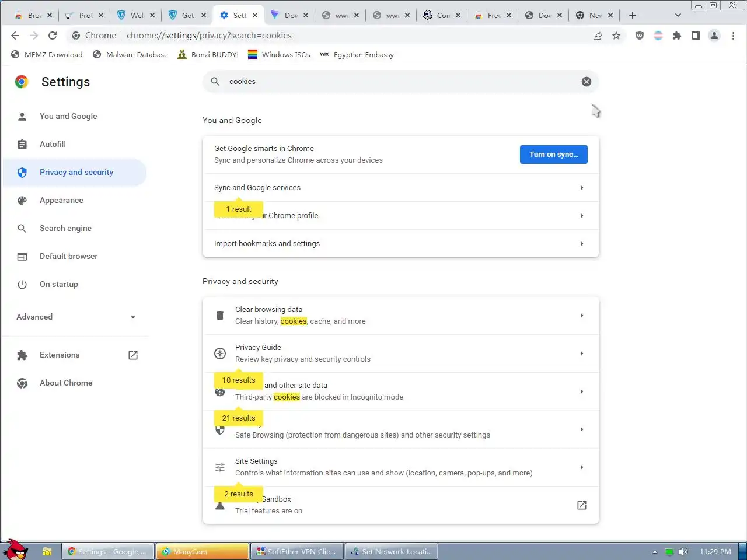Open MEMZ Download bookmark
This screenshot has height=560, width=747.
47,55
